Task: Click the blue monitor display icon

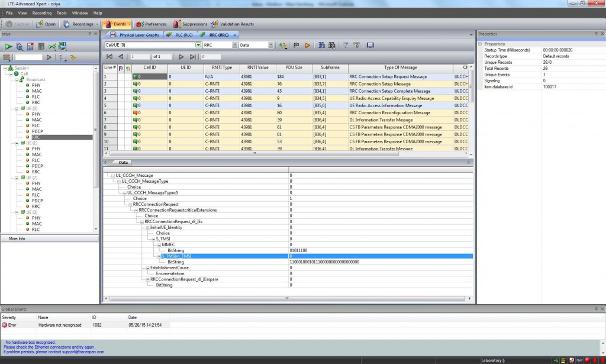Action: coord(370,45)
